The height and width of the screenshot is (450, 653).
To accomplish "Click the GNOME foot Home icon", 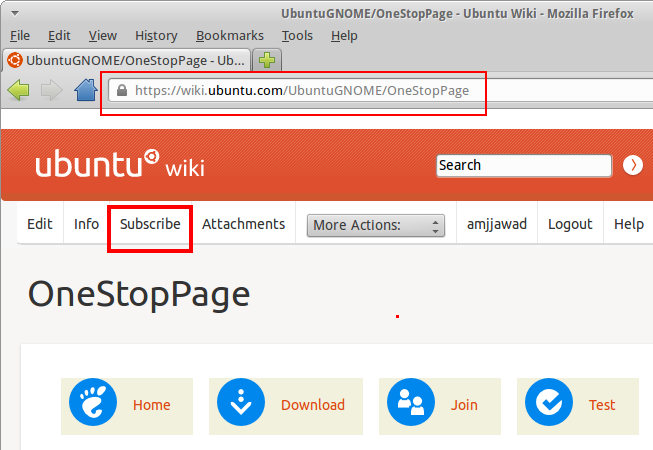I will (x=92, y=402).
